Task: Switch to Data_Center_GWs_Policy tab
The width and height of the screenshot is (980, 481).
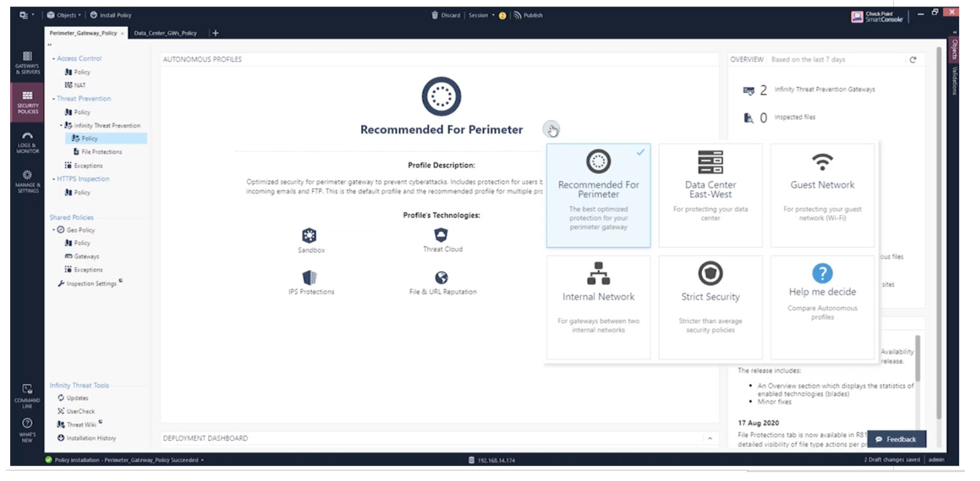Action: [x=166, y=33]
